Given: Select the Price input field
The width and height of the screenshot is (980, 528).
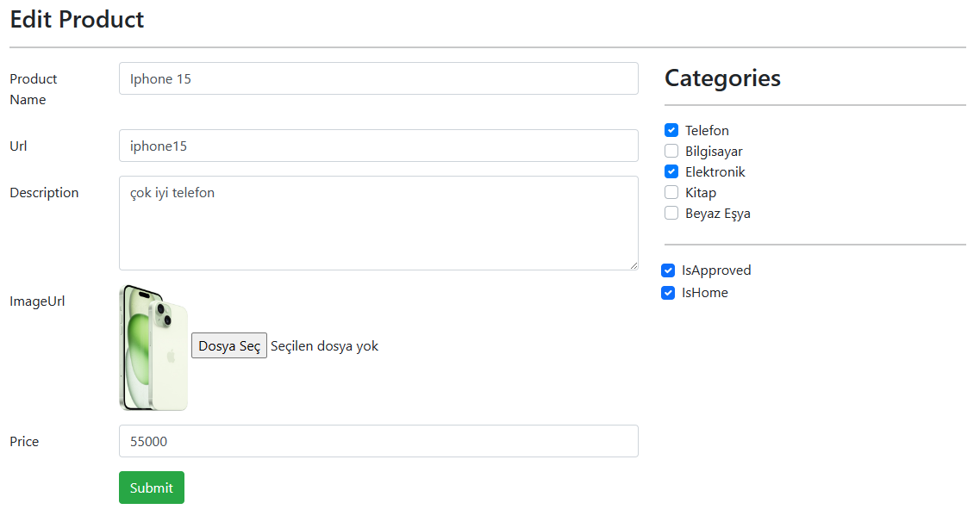Looking at the screenshot, I should pos(378,441).
